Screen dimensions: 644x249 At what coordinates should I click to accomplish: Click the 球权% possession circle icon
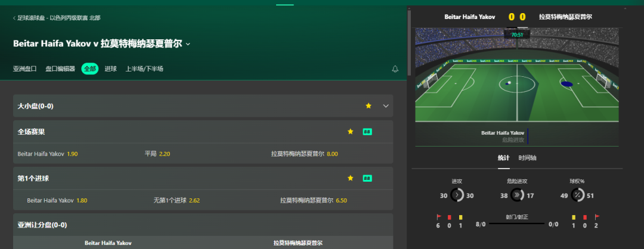pos(577,195)
